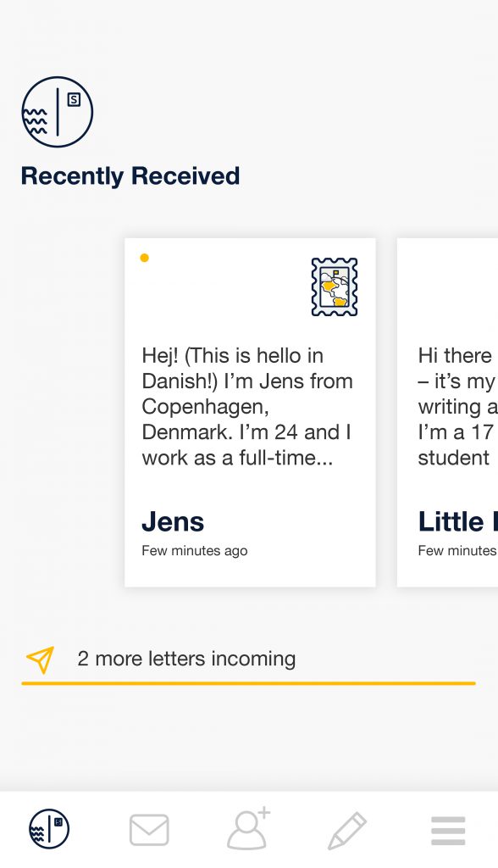This screenshot has height=868, width=498.
Task: Open the envelope inbox tab
Action: coord(149,830)
